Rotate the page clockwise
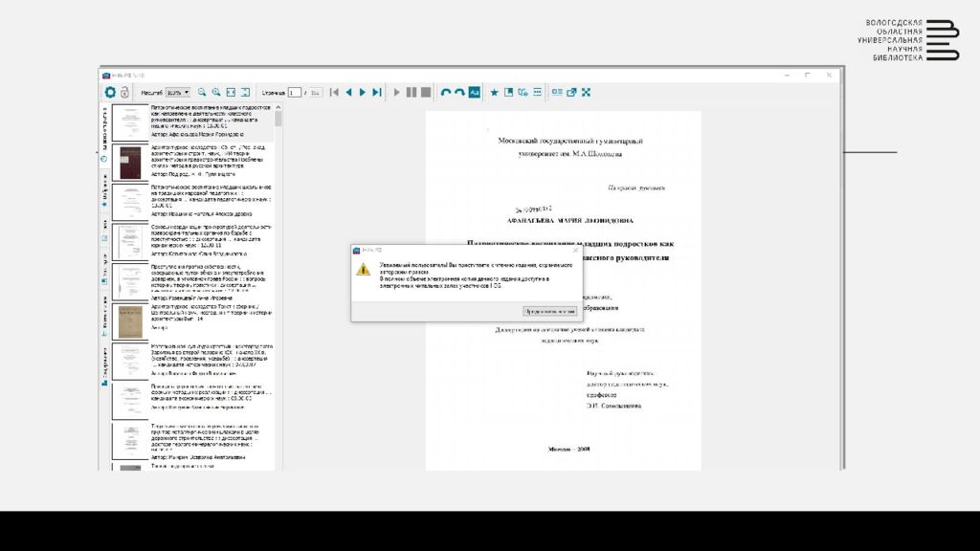980x551 pixels. click(x=459, y=93)
